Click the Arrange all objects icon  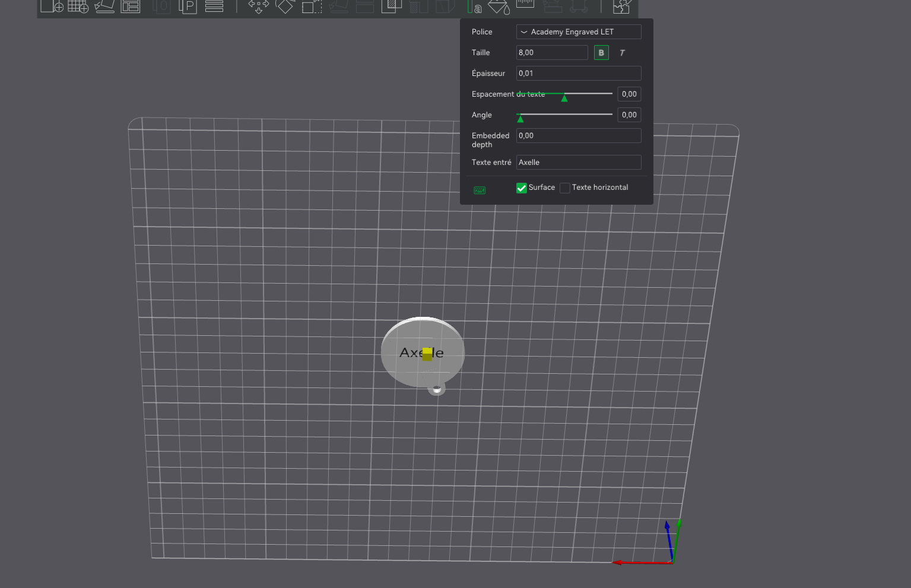[x=131, y=7]
